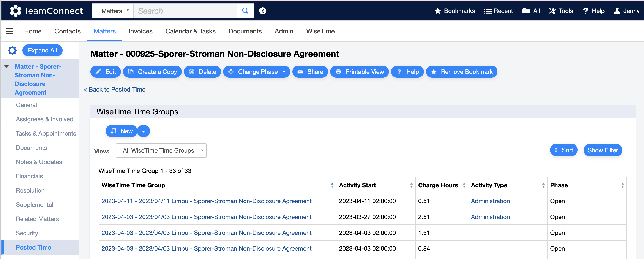
Task: Open Security section
Action: click(x=27, y=233)
